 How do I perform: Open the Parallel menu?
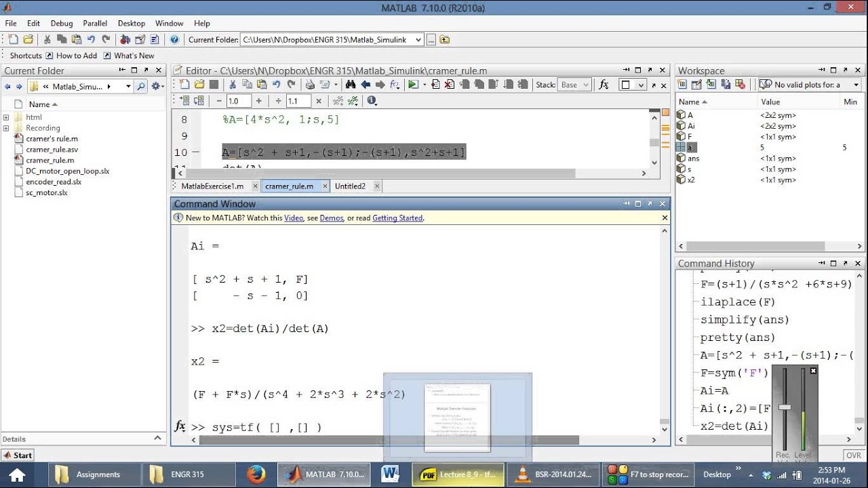[x=95, y=23]
